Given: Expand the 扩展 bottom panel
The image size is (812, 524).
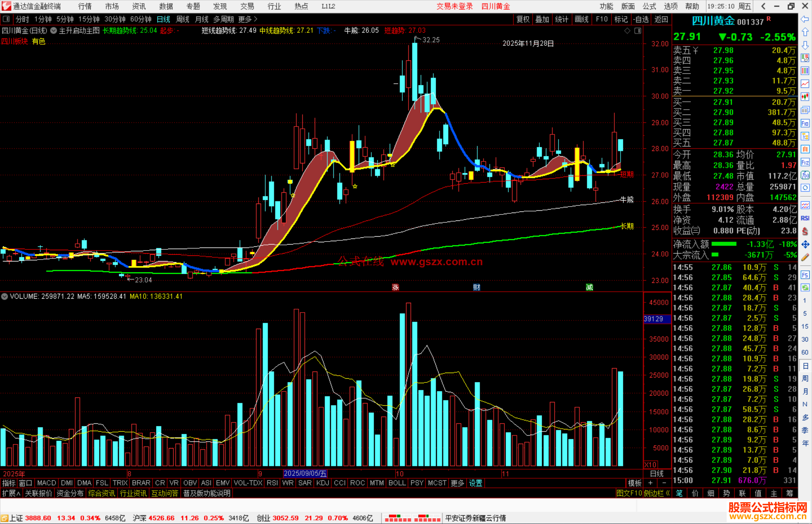Looking at the screenshot, I should (11, 493).
